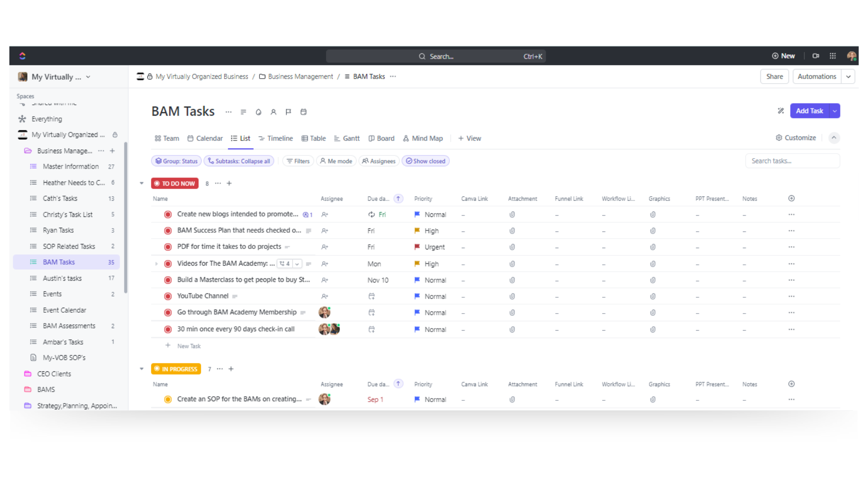Click Subtasks: Collapse all toggle

(x=238, y=161)
